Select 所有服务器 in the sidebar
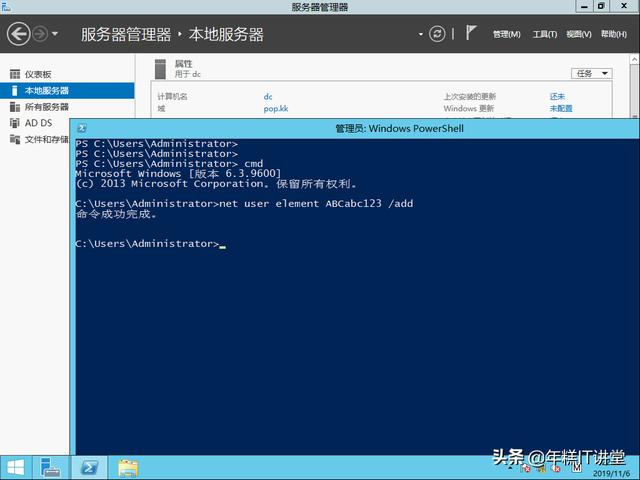Image resolution: width=640 pixels, height=480 pixels. pos(67,107)
